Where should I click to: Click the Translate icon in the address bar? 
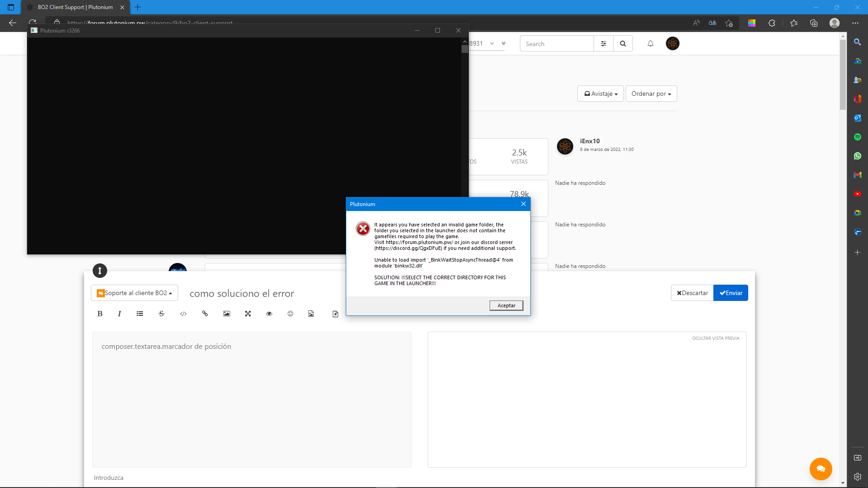click(x=712, y=23)
